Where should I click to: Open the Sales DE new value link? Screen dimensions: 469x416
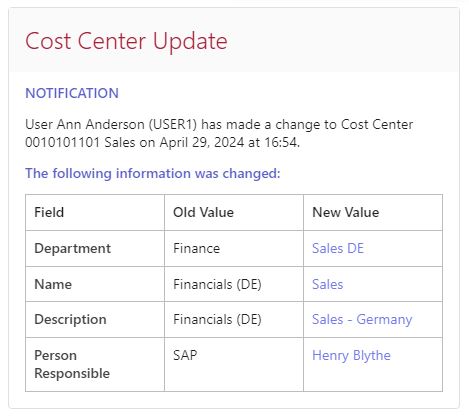(338, 249)
